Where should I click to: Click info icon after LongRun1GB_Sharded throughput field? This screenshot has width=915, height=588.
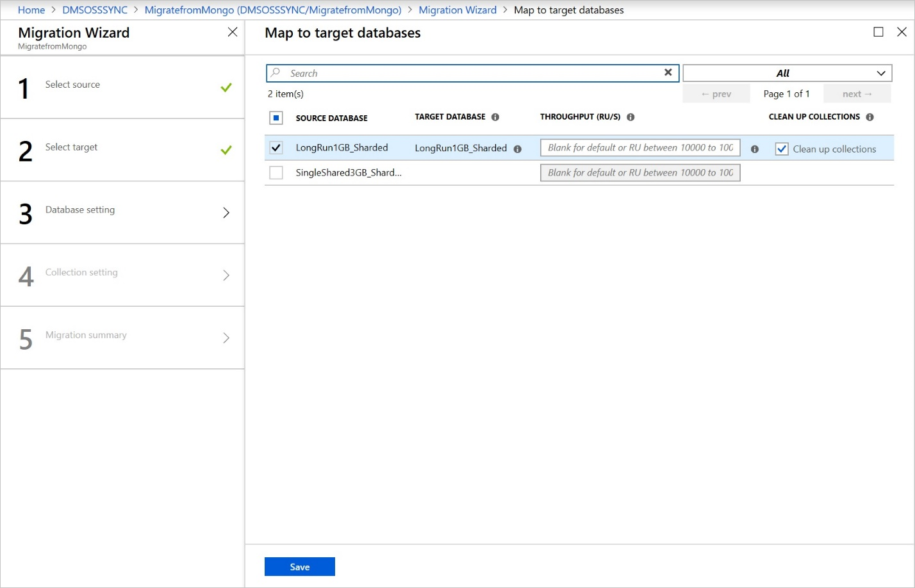pos(755,149)
